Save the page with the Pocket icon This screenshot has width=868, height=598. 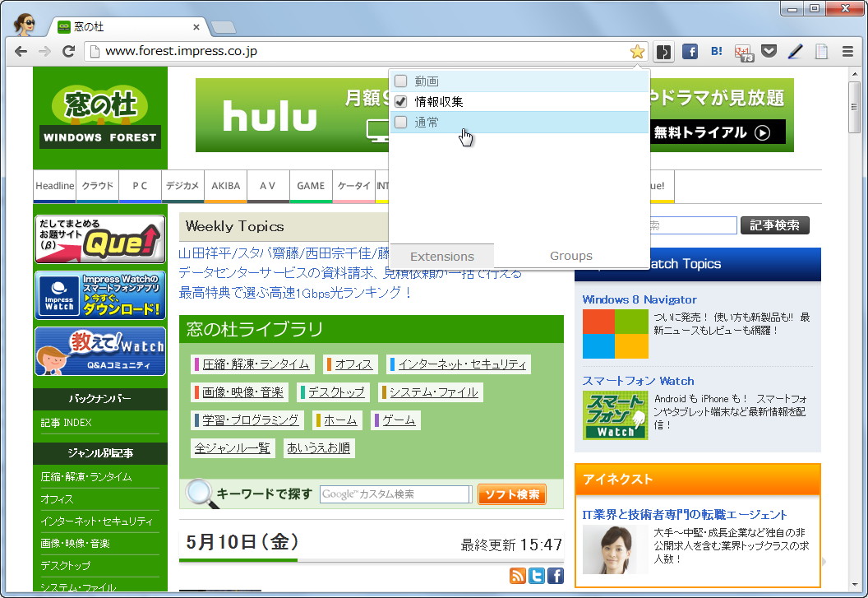[769, 51]
